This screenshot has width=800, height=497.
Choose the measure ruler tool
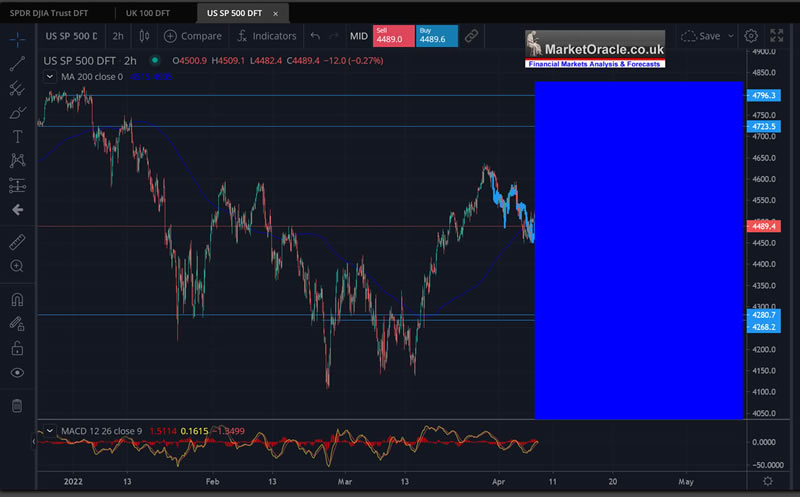(x=17, y=242)
